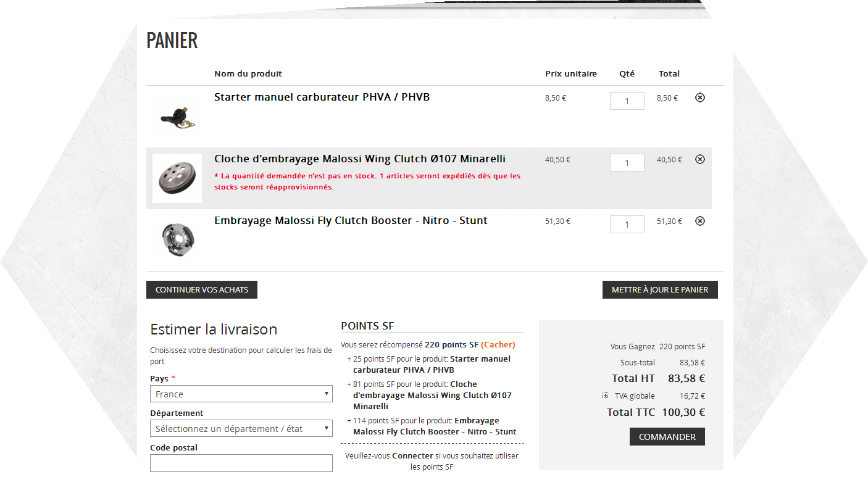Open Cloche d'embrayage Wing Clutch title link

360,159
